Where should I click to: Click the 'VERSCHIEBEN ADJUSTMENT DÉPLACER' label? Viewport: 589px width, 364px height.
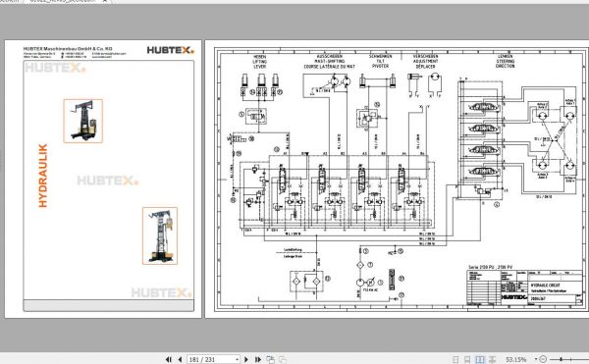pos(426,61)
